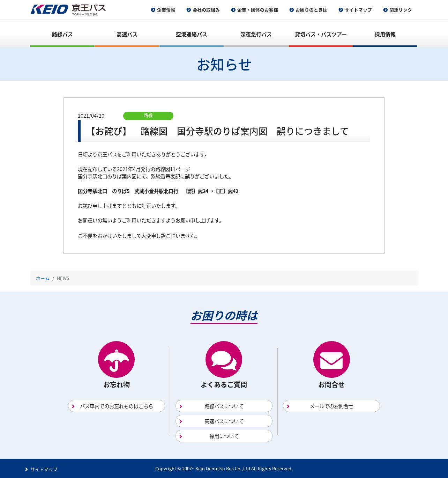
Task: Click chevron in 採用について button
Action: 181,436
